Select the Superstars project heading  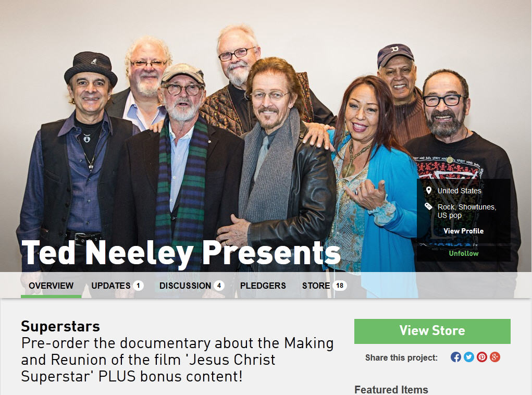pyautogui.click(x=60, y=326)
